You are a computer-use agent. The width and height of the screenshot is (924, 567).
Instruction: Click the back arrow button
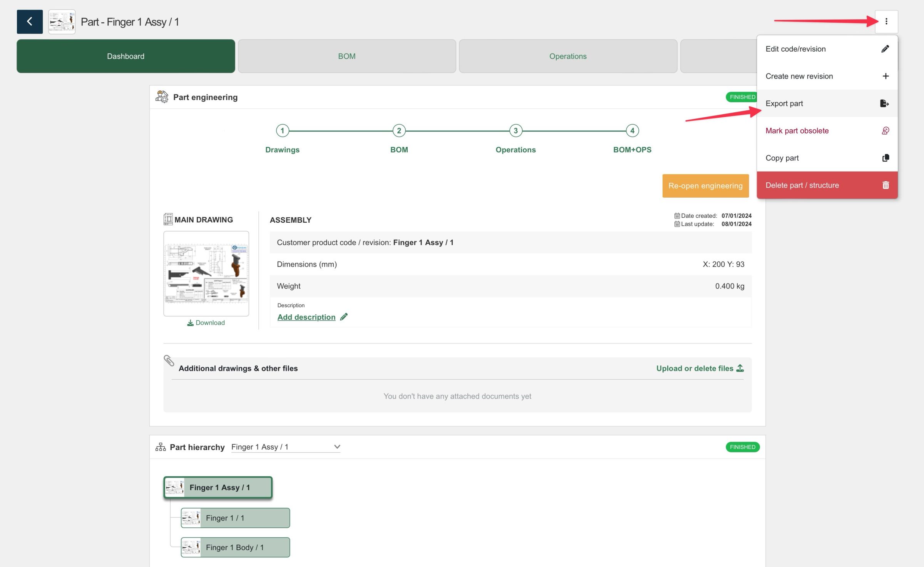30,22
